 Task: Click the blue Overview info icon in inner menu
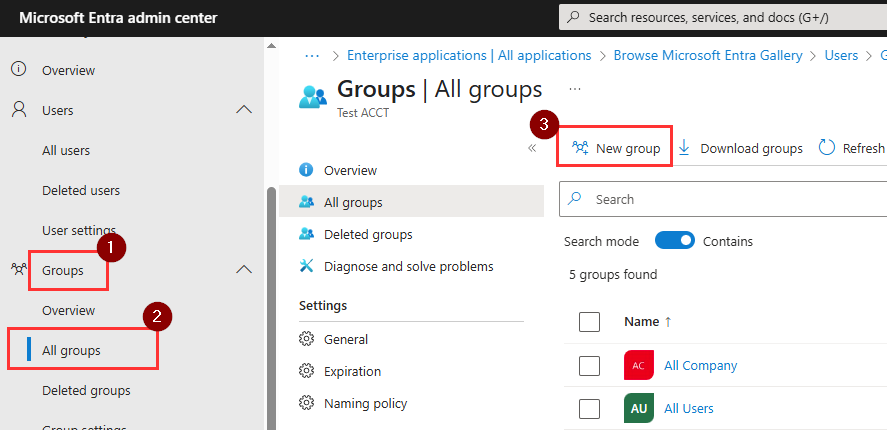point(306,170)
